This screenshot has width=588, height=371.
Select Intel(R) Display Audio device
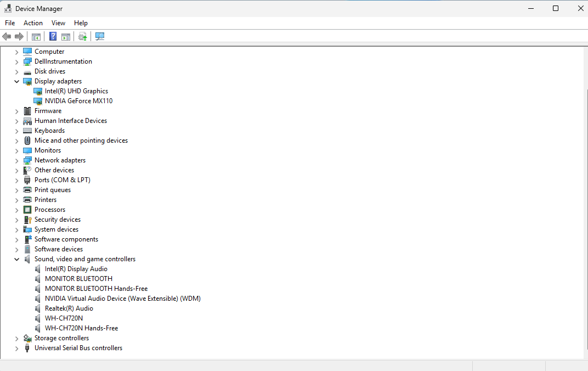76,269
